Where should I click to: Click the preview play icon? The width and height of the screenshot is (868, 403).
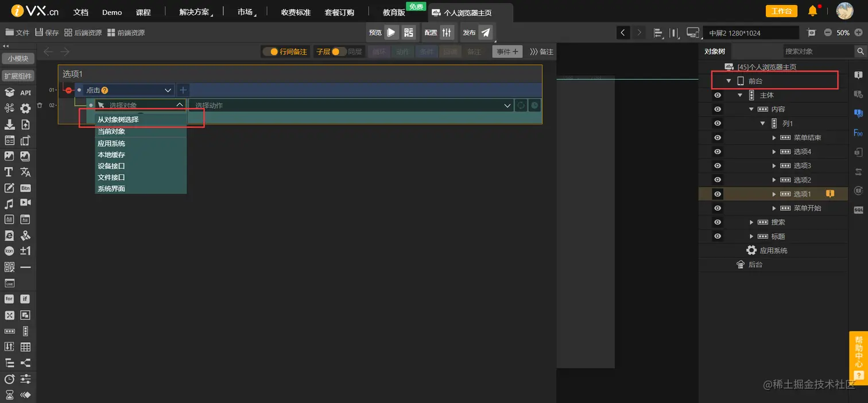tap(392, 33)
